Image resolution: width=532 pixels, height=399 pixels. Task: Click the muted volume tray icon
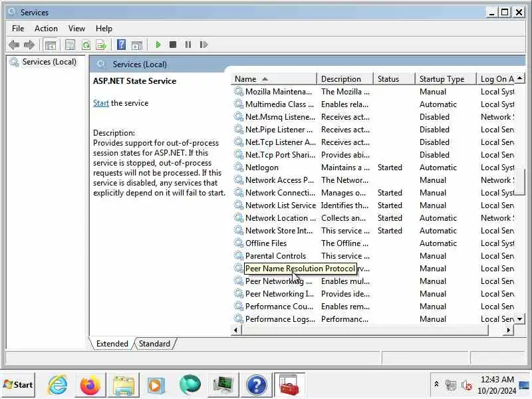click(467, 385)
